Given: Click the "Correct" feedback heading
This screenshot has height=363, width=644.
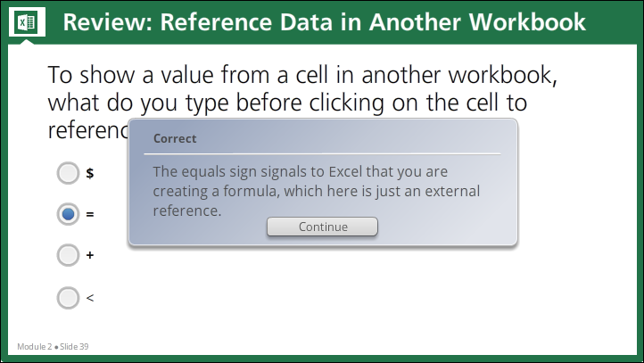Looking at the screenshot, I should [x=175, y=138].
